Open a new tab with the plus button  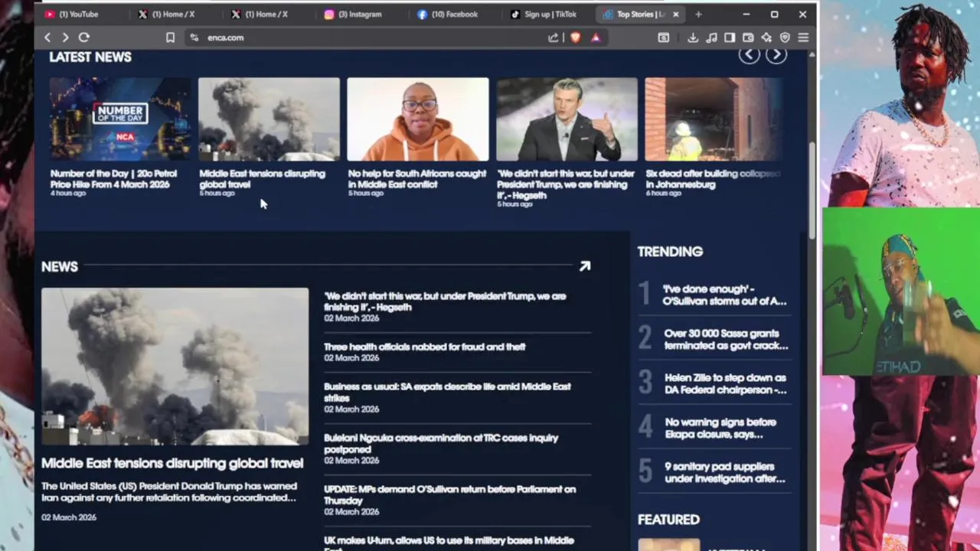(x=698, y=14)
